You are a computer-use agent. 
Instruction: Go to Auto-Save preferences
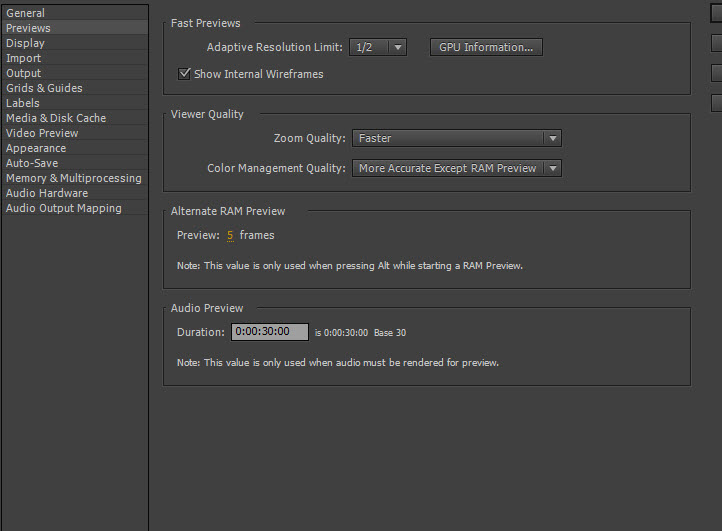tap(32, 163)
